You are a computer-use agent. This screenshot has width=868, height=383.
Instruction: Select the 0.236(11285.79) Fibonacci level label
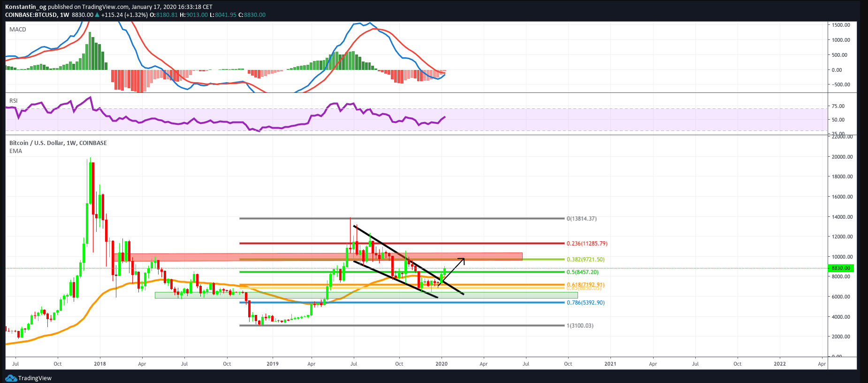(x=586, y=244)
